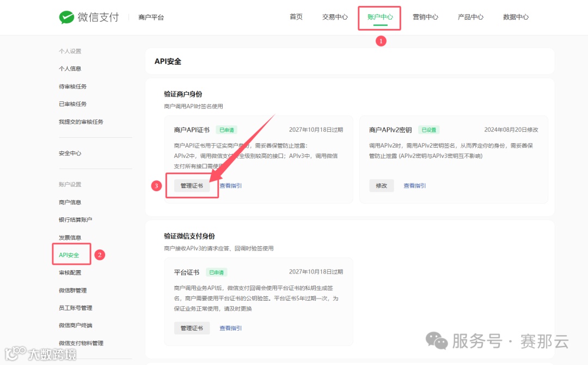Select 待审核任务 in the sidebar
Image resolution: width=588 pixels, height=365 pixels.
point(72,86)
